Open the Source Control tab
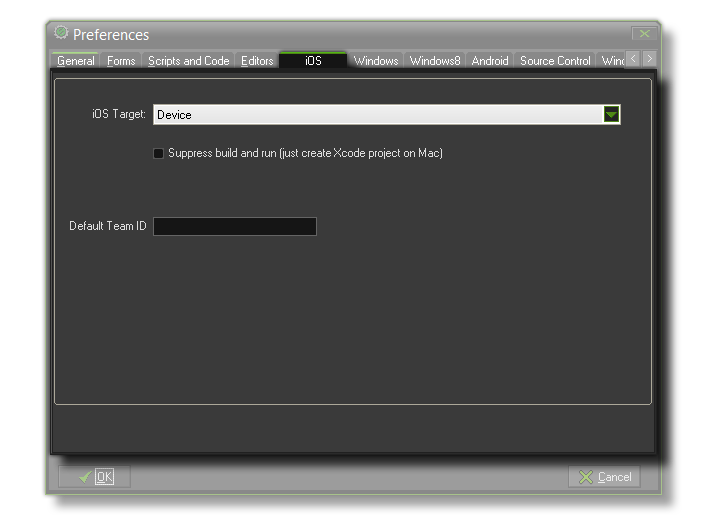This screenshot has width=707, height=516. pyautogui.click(x=555, y=61)
